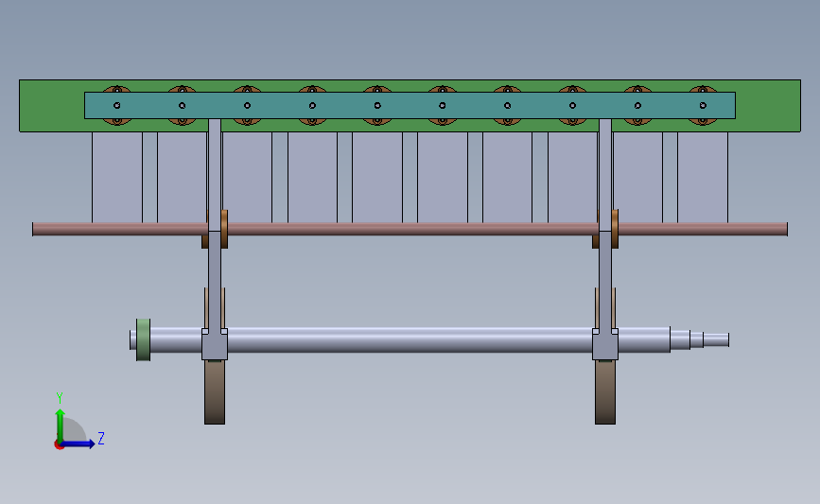The image size is (820, 504).
Task: Click rightmost hole in teal bar
Action: [703, 106]
